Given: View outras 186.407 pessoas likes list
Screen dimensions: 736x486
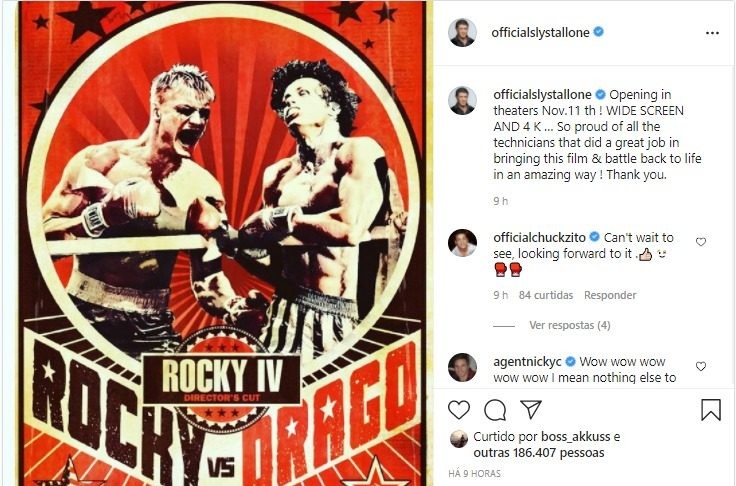Looking at the screenshot, I should (539, 453).
